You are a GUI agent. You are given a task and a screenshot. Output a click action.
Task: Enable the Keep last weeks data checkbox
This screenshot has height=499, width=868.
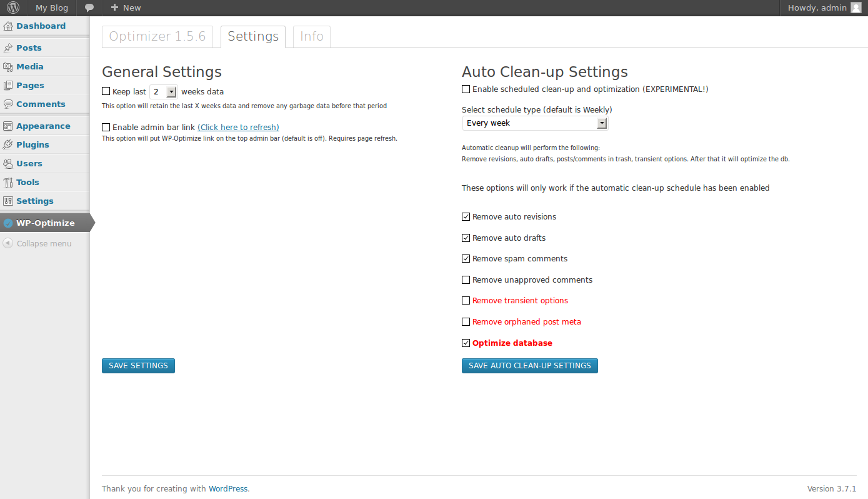[106, 91]
